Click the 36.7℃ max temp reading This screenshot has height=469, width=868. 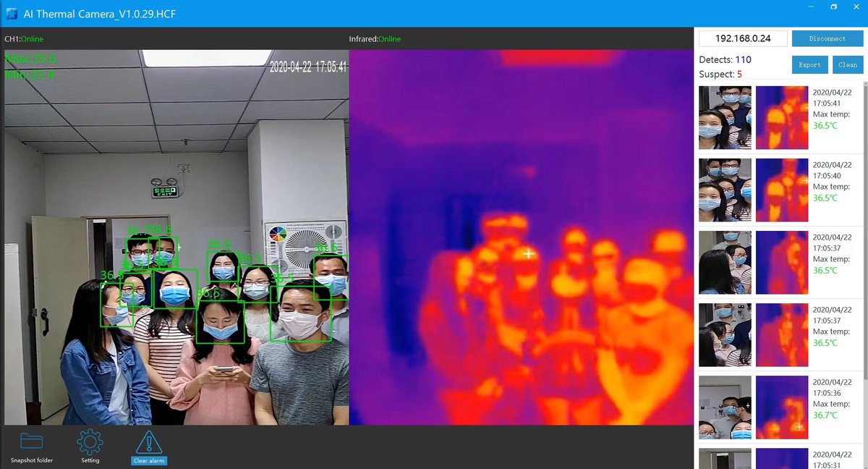(x=825, y=415)
